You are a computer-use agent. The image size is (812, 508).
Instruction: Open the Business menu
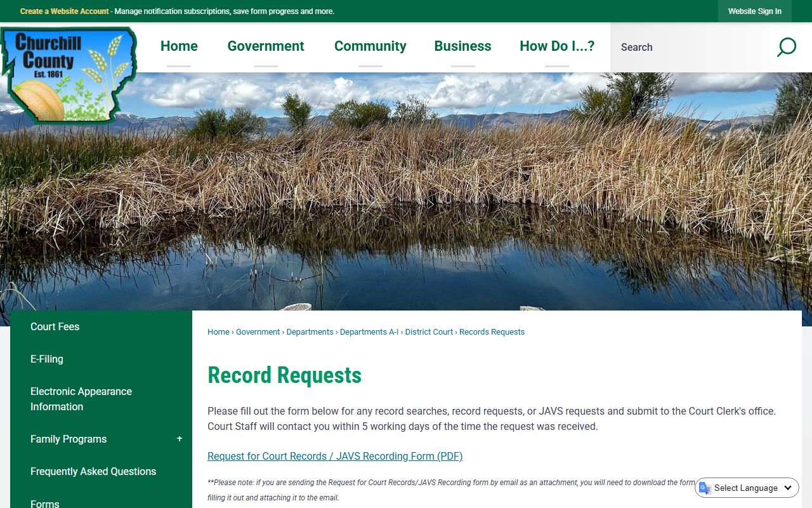[x=462, y=46]
